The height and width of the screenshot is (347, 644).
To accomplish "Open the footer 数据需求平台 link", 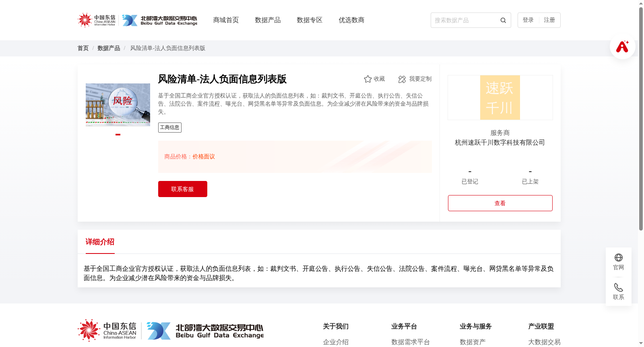I will (x=411, y=342).
